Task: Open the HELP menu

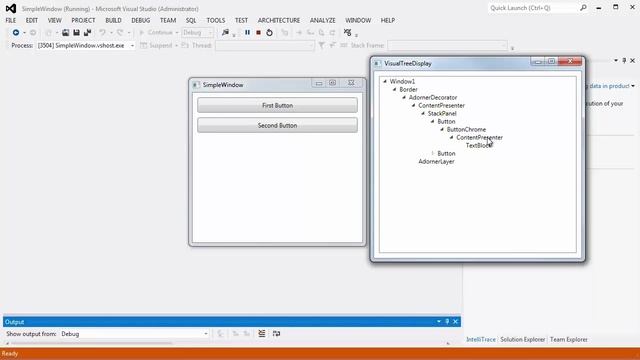Action: [x=387, y=20]
